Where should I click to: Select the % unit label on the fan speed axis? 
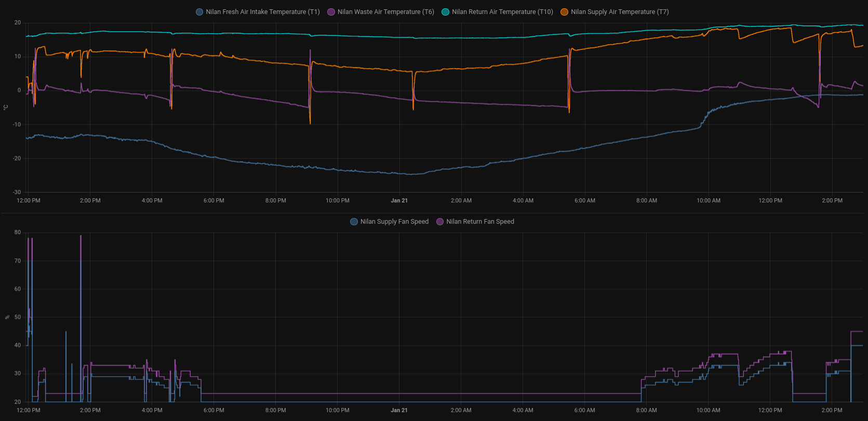point(6,317)
